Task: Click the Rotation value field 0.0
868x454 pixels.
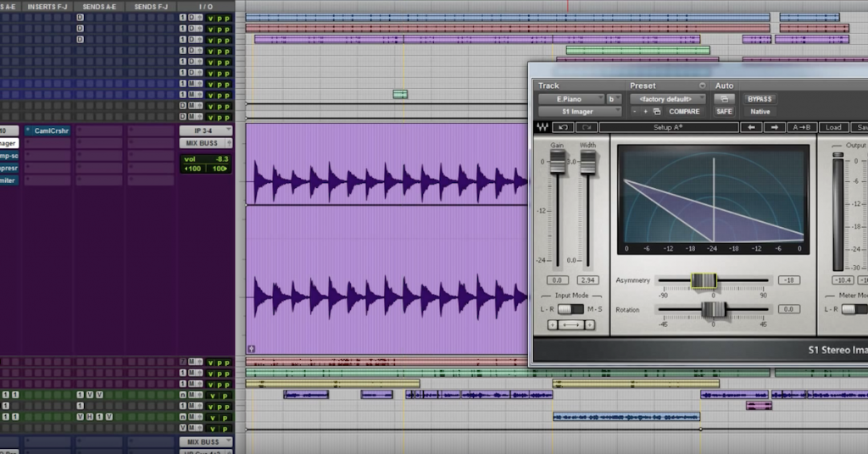Action: [789, 309]
